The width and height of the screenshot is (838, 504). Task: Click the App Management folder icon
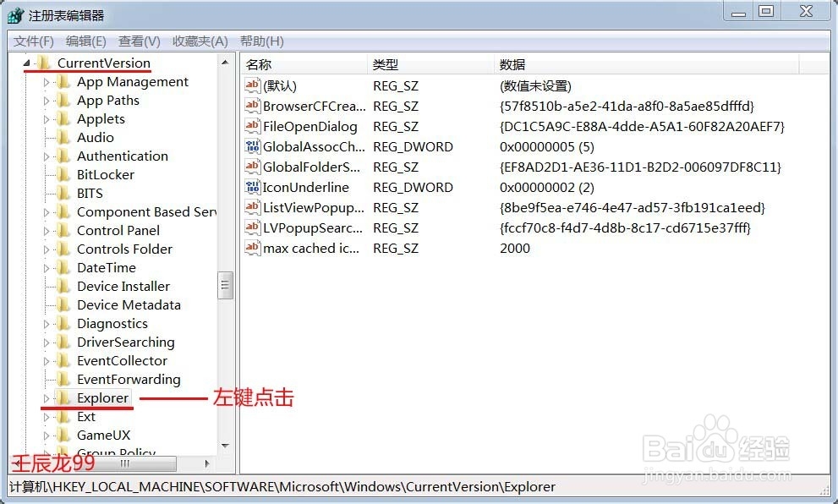point(63,82)
